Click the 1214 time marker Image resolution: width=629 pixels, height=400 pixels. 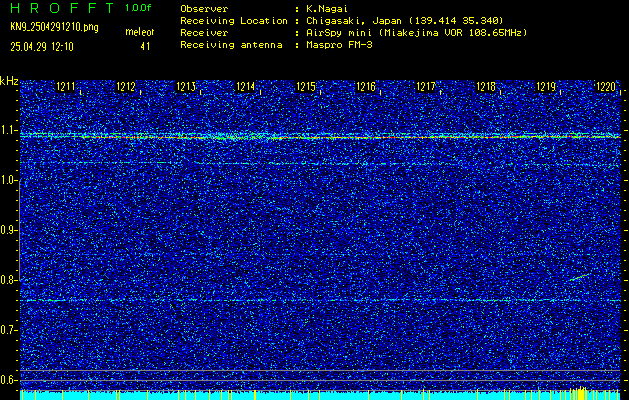point(246,86)
